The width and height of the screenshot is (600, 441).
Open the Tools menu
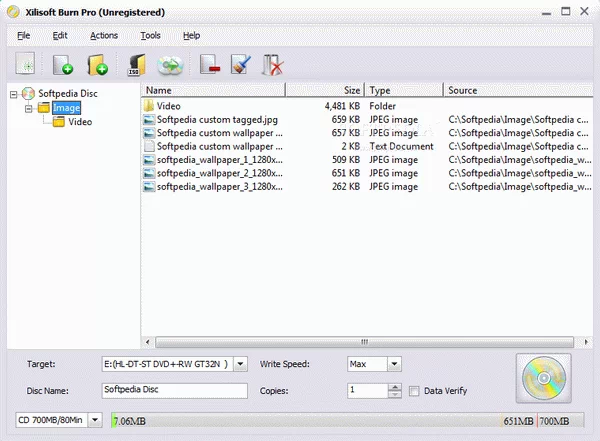pos(150,36)
